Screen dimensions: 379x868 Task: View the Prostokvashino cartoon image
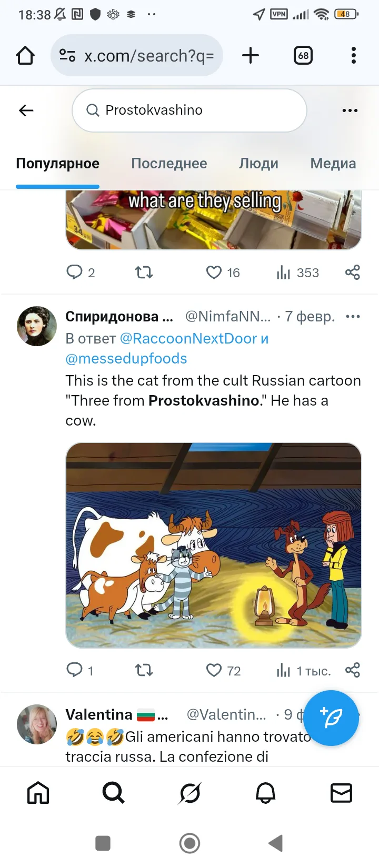213,545
